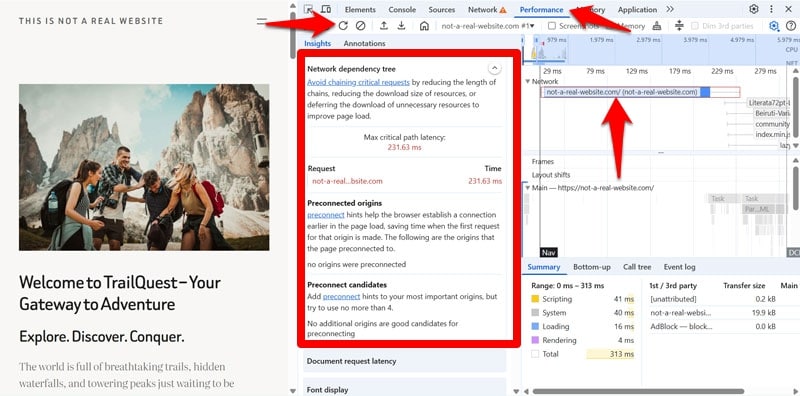The width and height of the screenshot is (800, 396).
Task: Open the preconnect link under Preconnect candidates
Action: point(341,296)
